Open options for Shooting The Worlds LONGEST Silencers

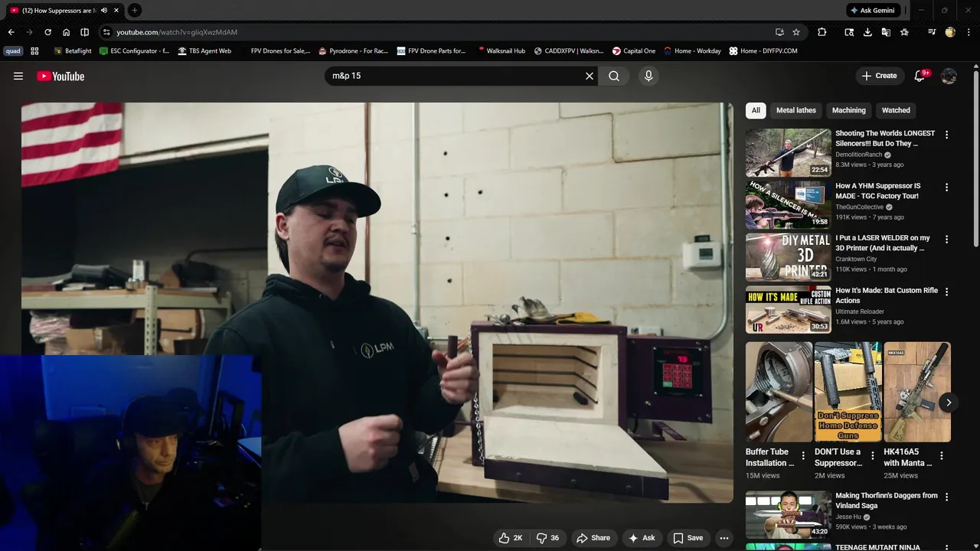pos(946,135)
